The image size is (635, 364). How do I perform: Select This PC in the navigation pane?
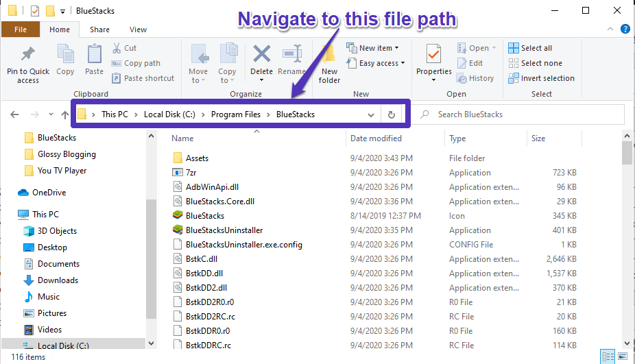point(38,215)
